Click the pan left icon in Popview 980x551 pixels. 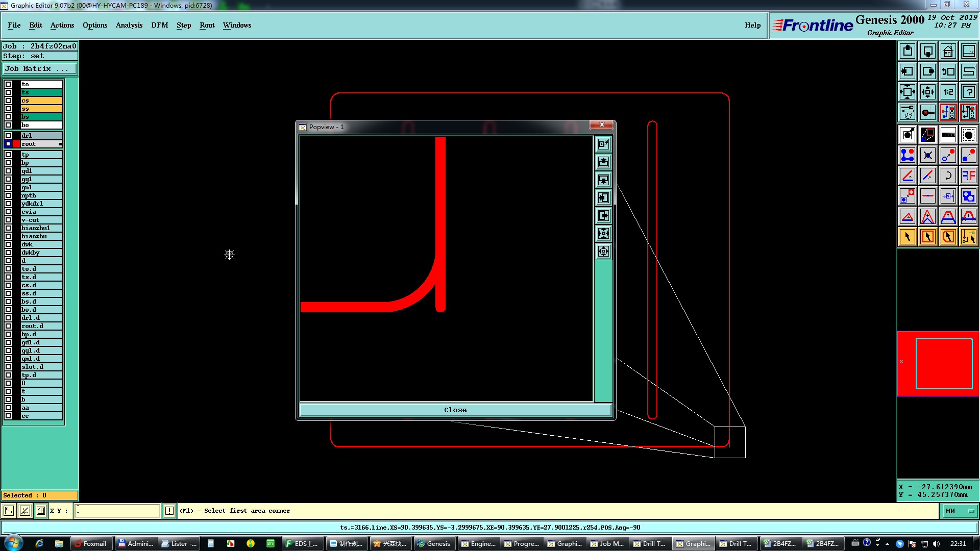[x=603, y=198]
